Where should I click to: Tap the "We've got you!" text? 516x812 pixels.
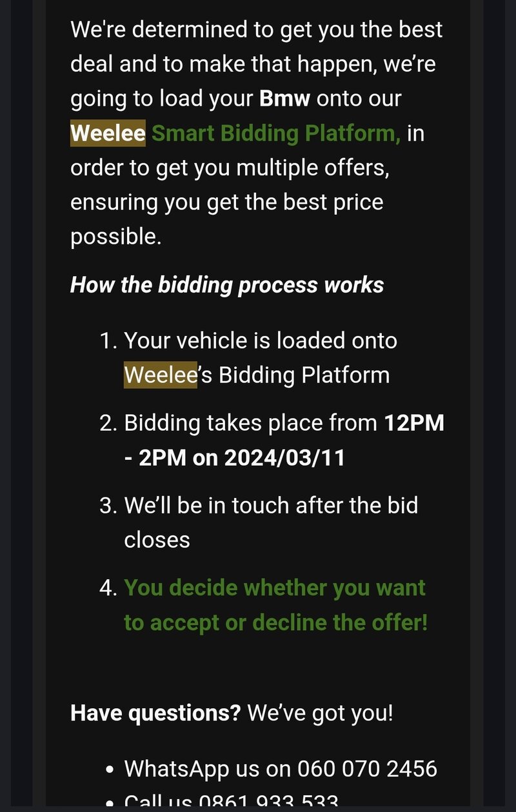[320, 713]
